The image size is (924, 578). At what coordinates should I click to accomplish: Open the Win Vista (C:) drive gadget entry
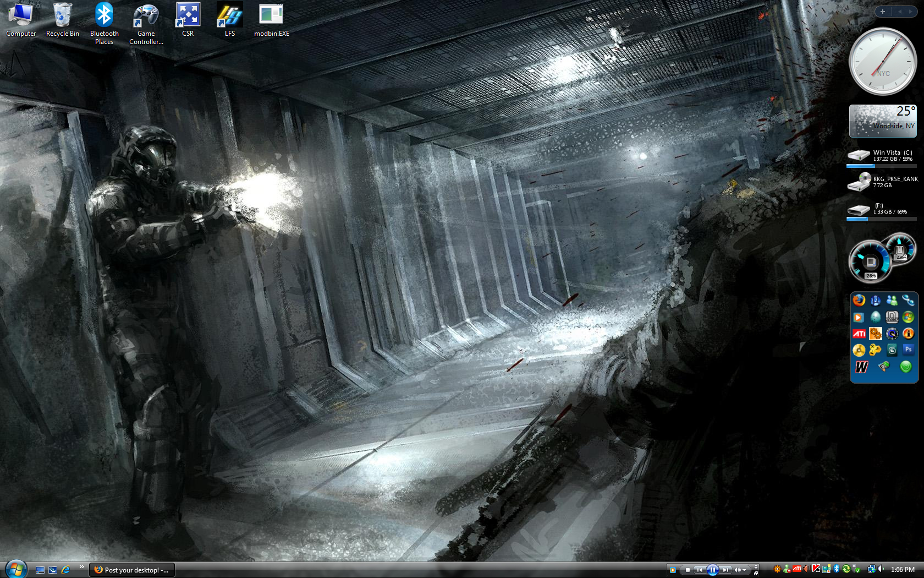click(882, 157)
